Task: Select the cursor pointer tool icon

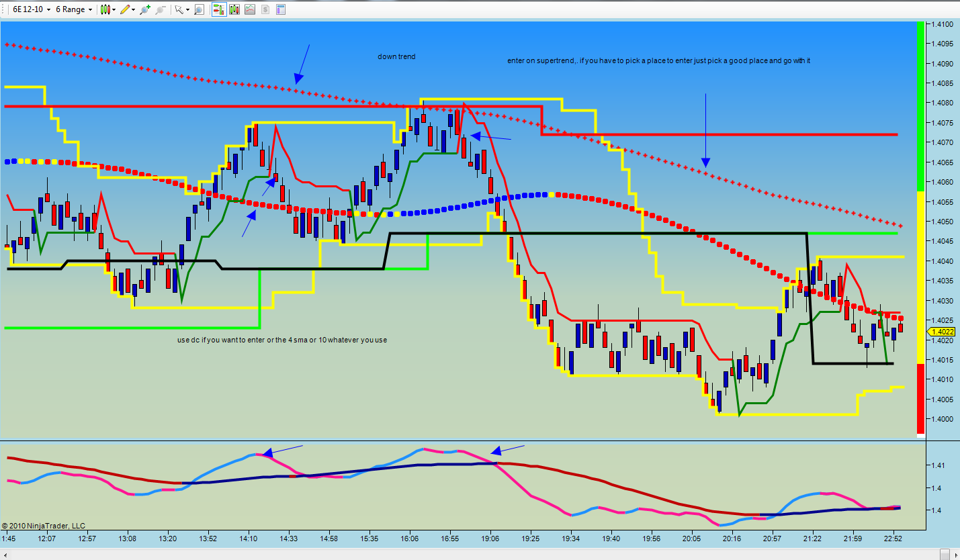Action: click(x=179, y=9)
